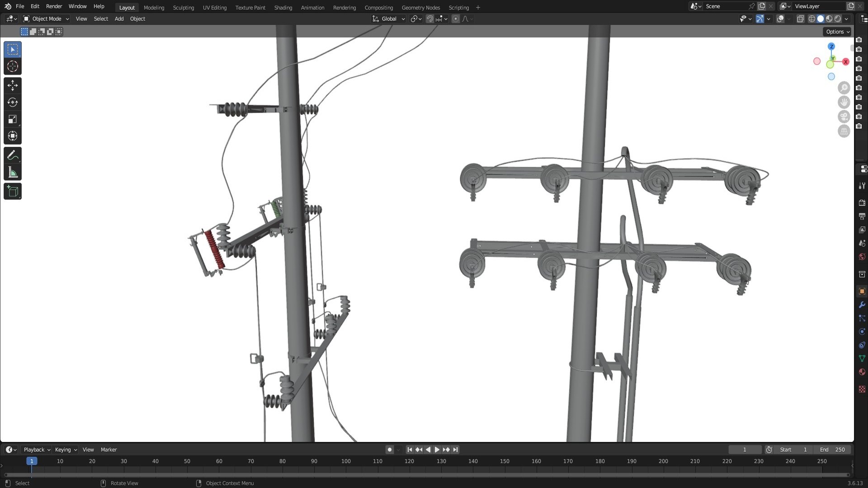Switch to rendered viewport shading
Screen dimensions: 868x488
(838, 19)
